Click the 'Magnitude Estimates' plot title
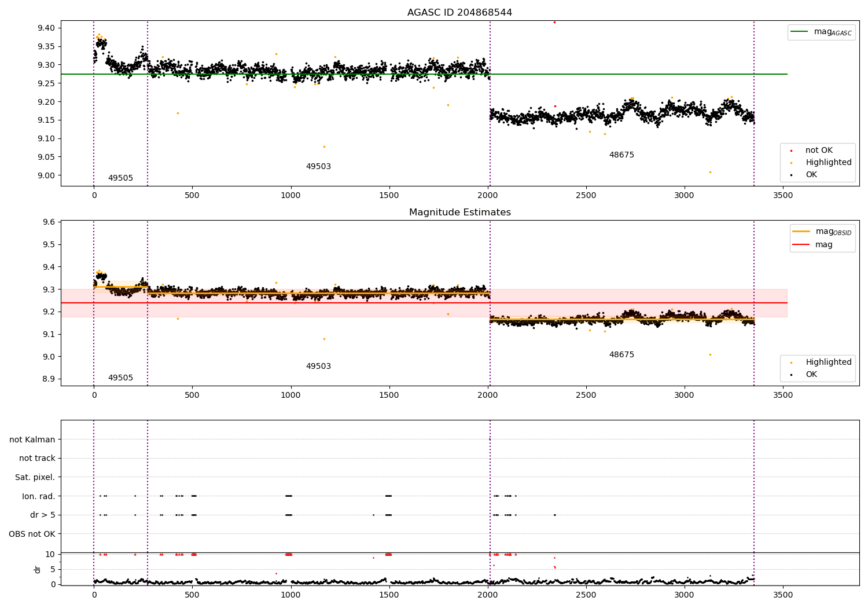This screenshot has height=608, width=868. coord(459,212)
